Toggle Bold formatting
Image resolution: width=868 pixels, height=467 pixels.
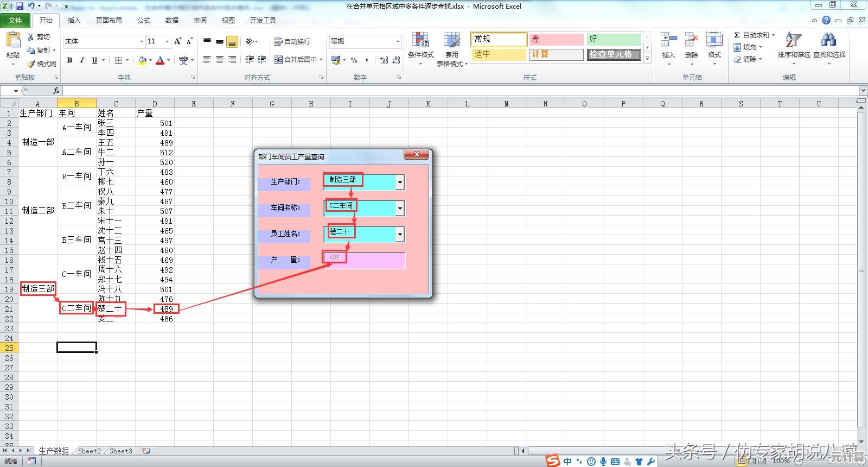click(69, 60)
